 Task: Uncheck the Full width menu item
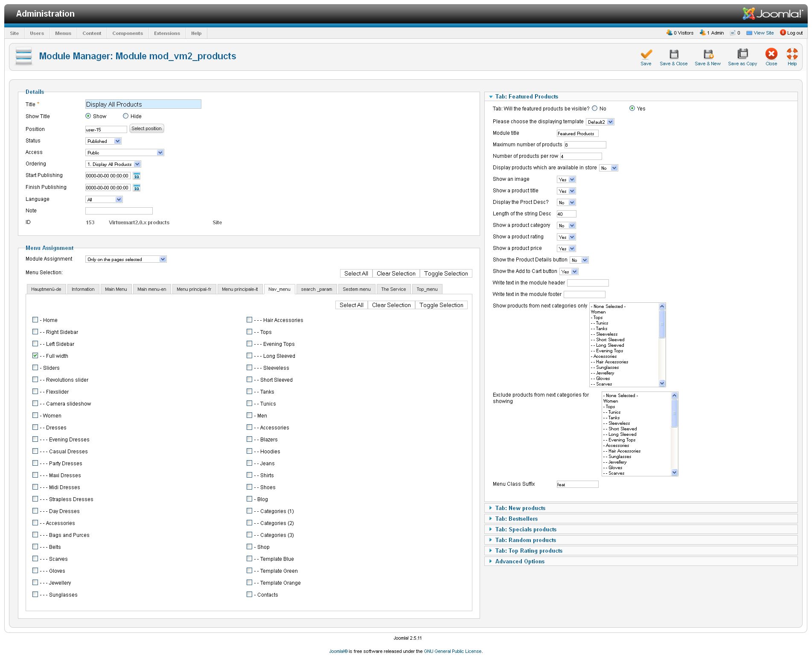tap(35, 356)
